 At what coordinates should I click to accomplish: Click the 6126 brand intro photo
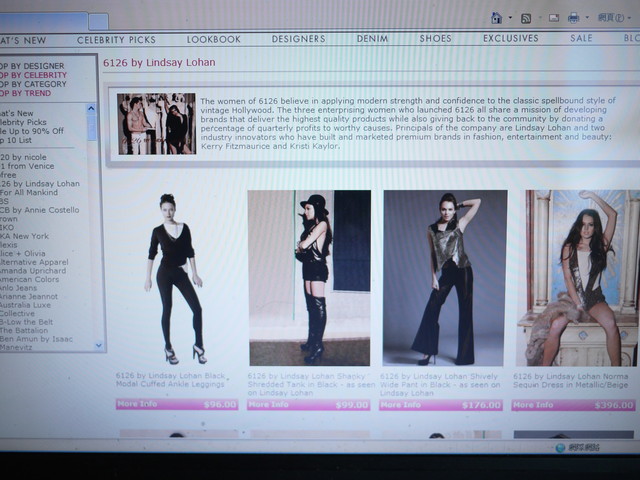click(x=157, y=124)
